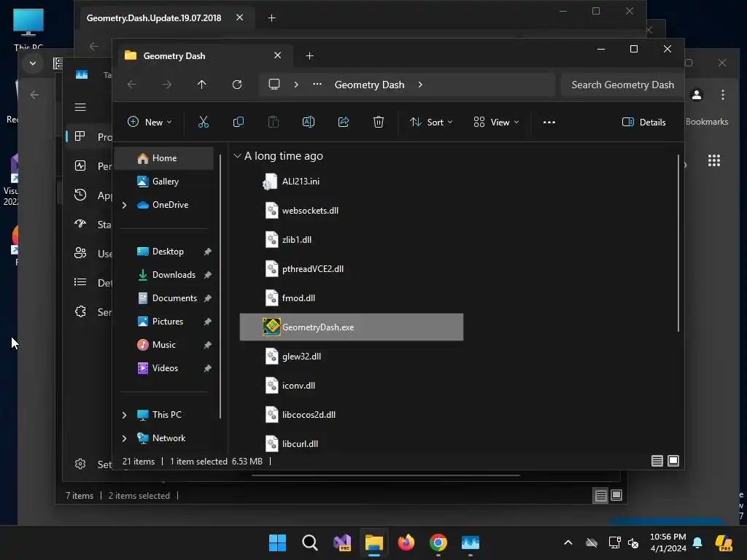747x560 pixels.
Task: Open Task Manager hamburger navigation menu
Action: (80, 107)
